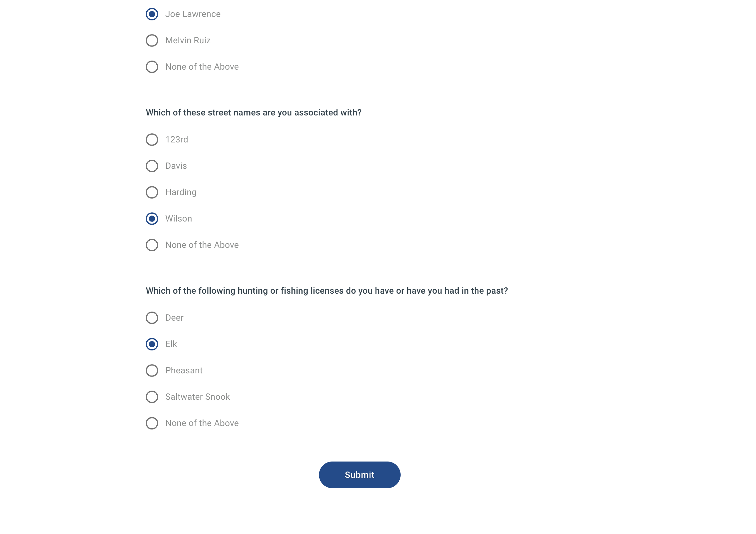Click the Joe Lawrence label text

pyautogui.click(x=193, y=14)
